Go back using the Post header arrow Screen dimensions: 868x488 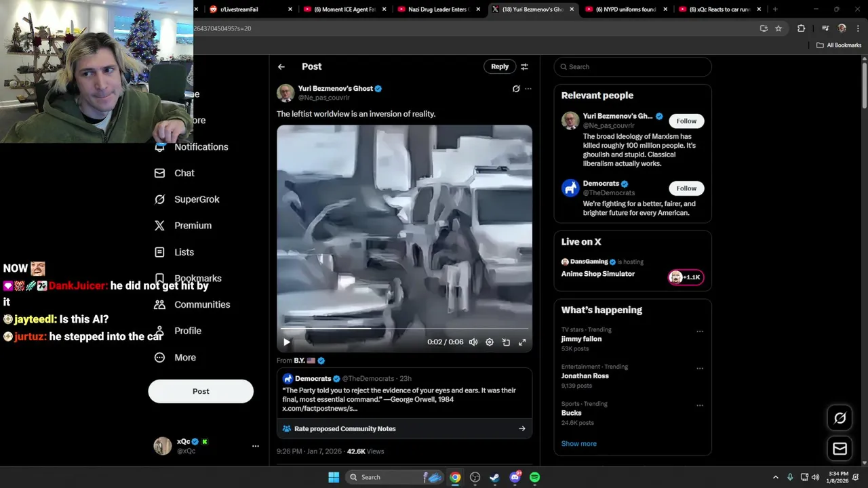281,66
